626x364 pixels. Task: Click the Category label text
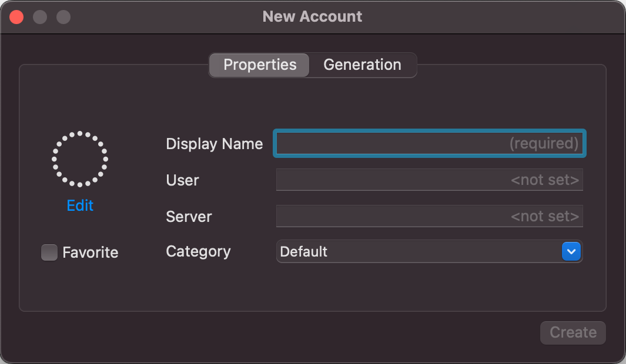click(198, 251)
